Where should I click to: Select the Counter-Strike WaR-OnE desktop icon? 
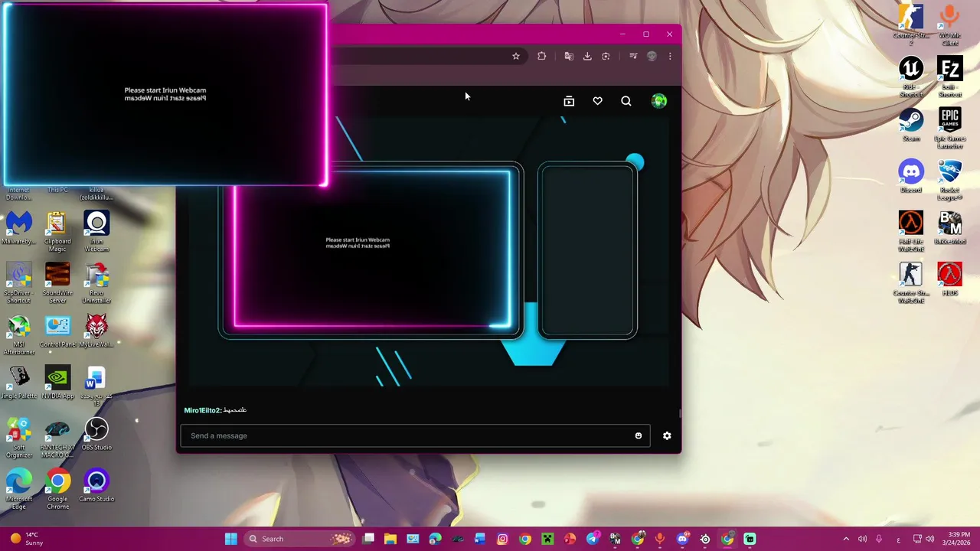[911, 282]
